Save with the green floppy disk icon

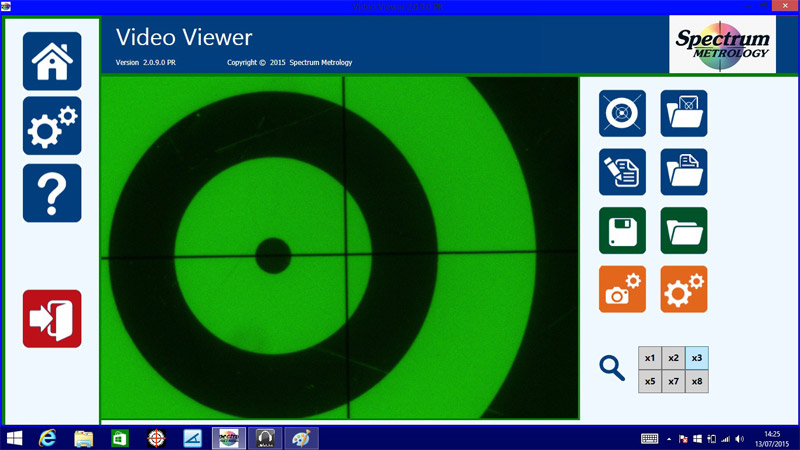click(x=622, y=231)
